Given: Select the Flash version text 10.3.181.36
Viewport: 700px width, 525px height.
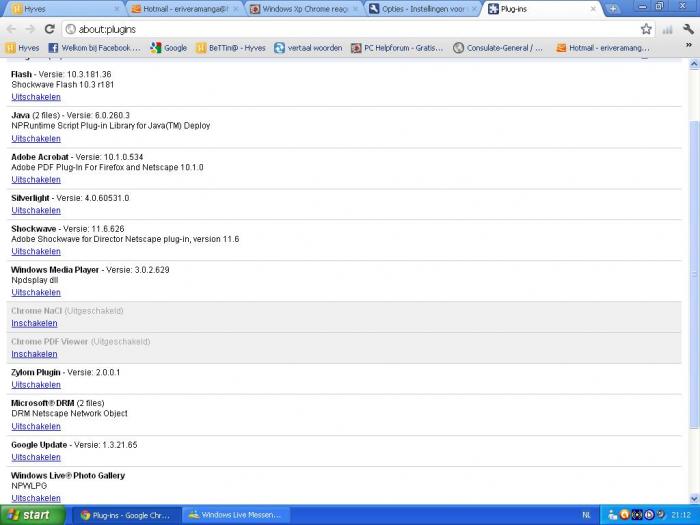Looking at the screenshot, I should pos(89,74).
